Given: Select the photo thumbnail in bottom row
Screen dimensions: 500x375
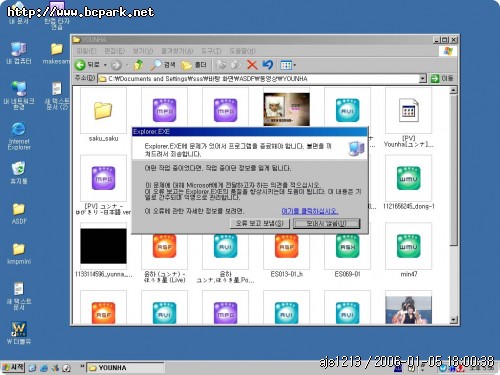Looking at the screenshot, I should (409, 310).
